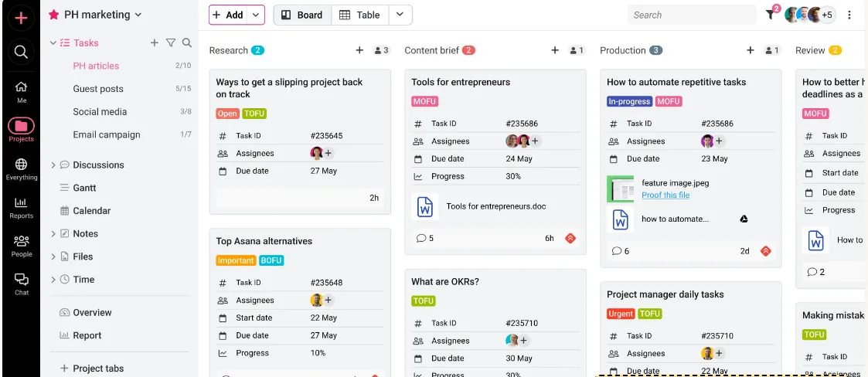Click Proof this file link

[x=665, y=195]
